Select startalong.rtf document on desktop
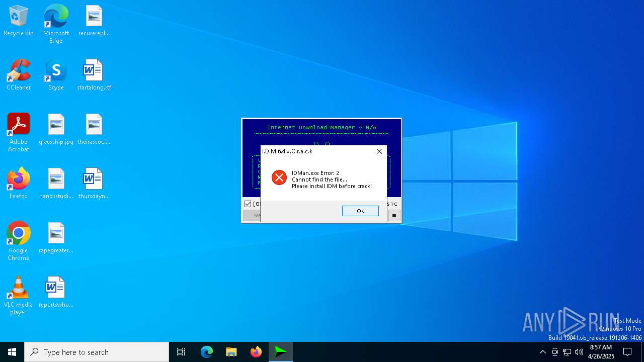The height and width of the screenshot is (362, 644). [94, 75]
